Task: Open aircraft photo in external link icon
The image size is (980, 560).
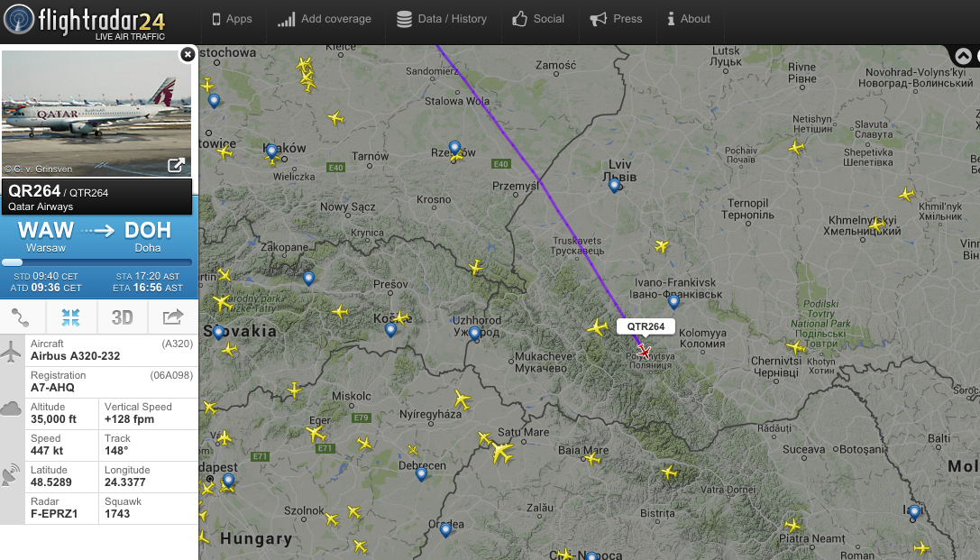Action: [176, 165]
